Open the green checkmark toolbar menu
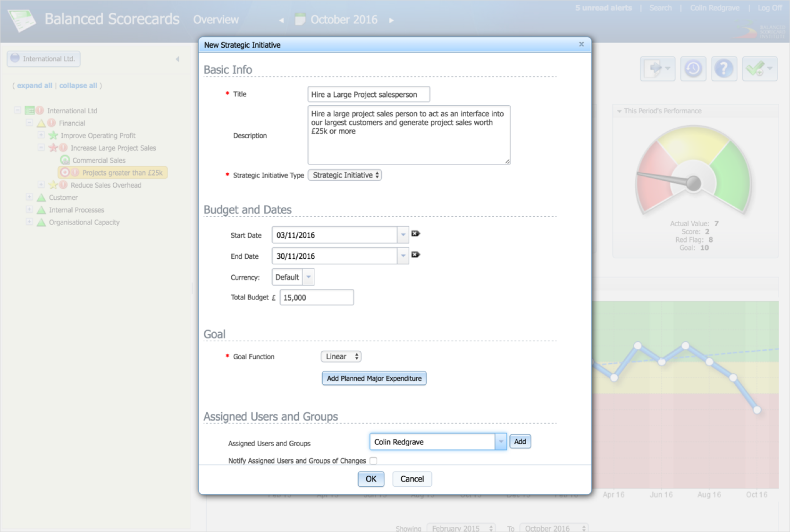The image size is (790, 532). (x=759, y=69)
